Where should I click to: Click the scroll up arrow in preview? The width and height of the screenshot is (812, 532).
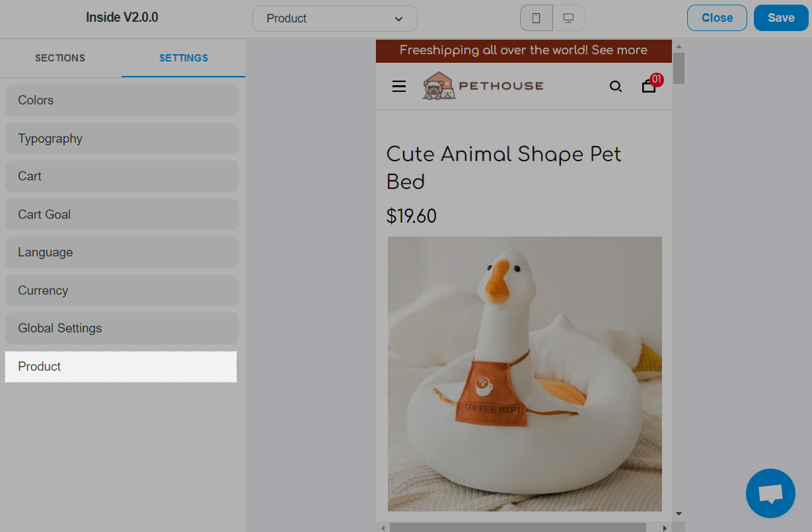coord(679,46)
